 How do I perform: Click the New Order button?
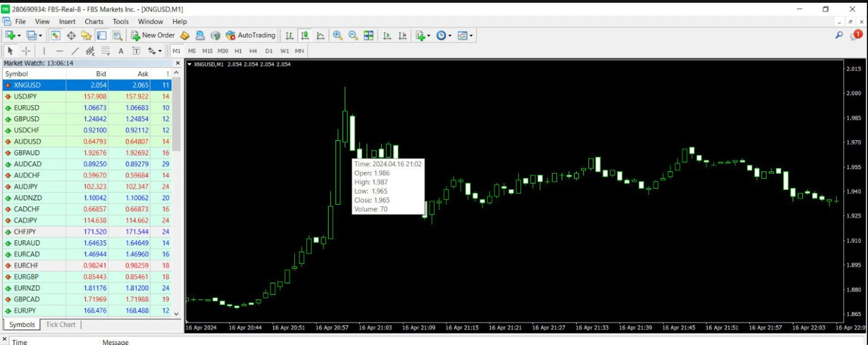pos(153,36)
